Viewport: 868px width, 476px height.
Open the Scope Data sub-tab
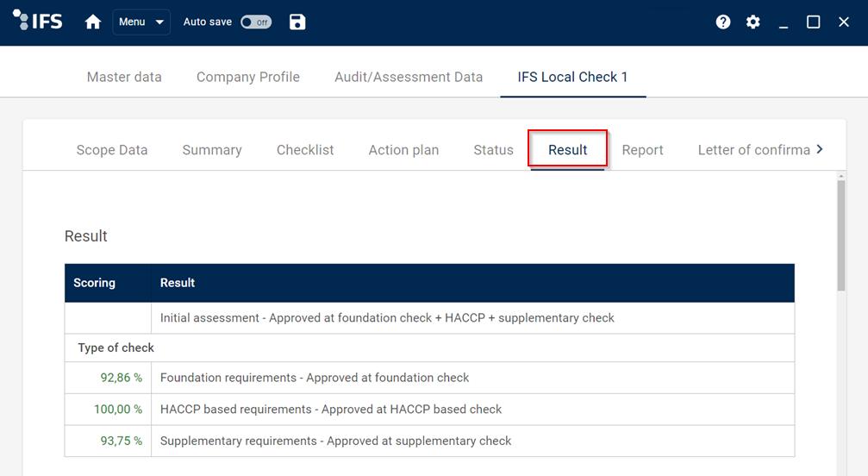point(112,150)
